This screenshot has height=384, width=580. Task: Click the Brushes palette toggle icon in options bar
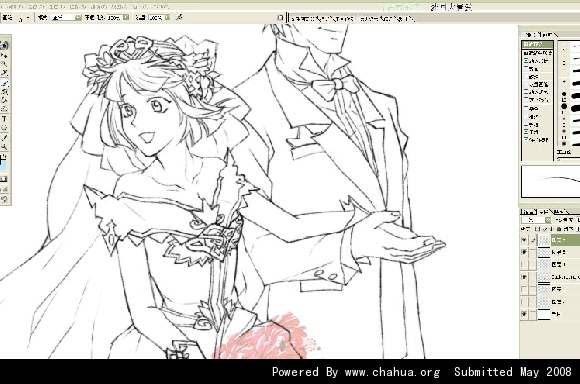(x=280, y=17)
